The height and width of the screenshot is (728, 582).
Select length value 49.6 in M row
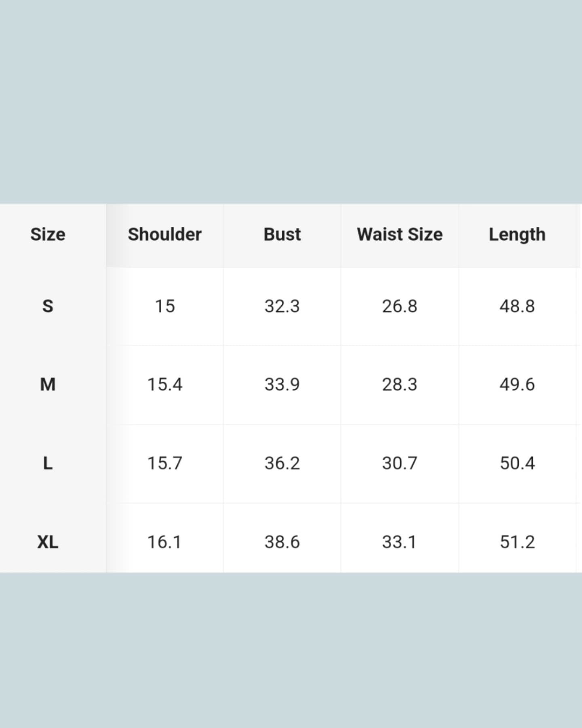coord(517,384)
